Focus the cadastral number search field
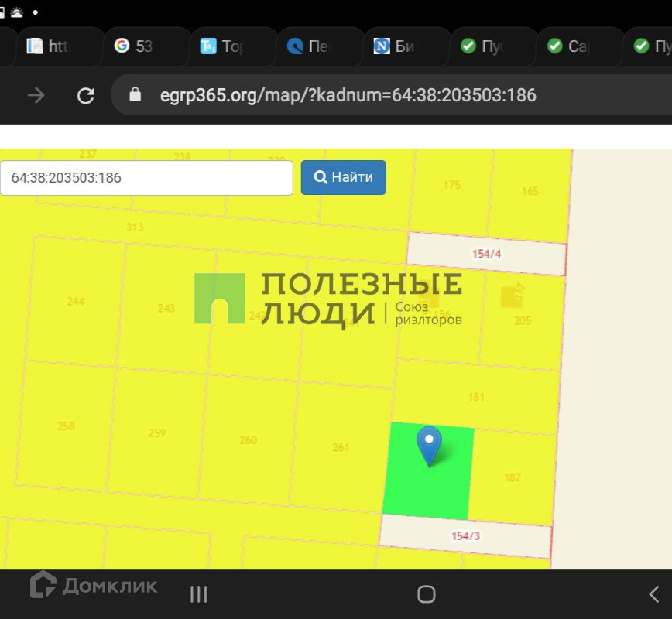 pyautogui.click(x=146, y=178)
